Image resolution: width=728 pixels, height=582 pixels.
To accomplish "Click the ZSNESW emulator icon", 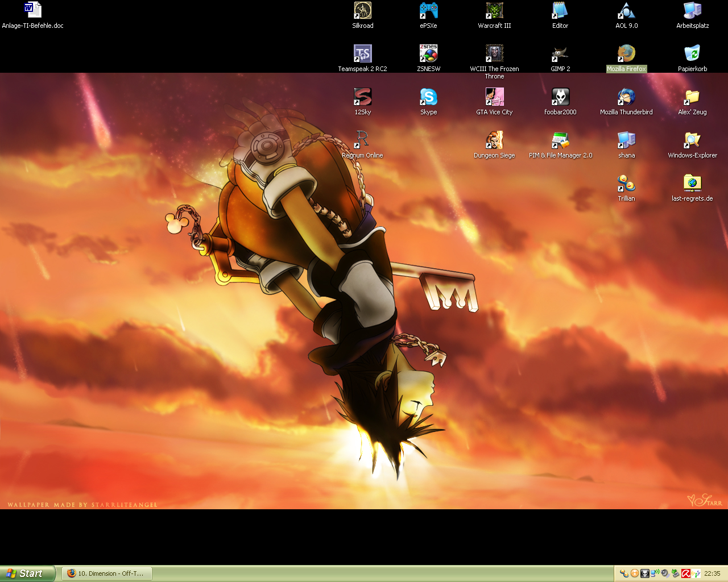I will point(428,54).
